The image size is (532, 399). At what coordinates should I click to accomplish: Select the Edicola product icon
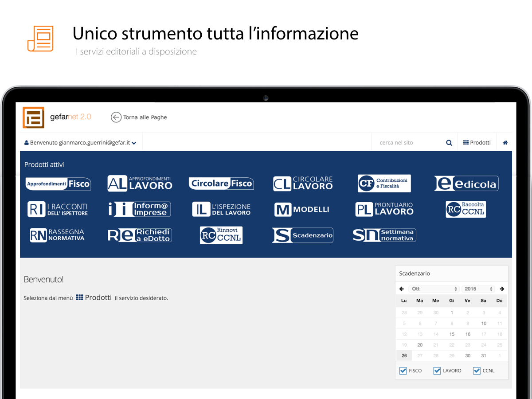pos(466,184)
